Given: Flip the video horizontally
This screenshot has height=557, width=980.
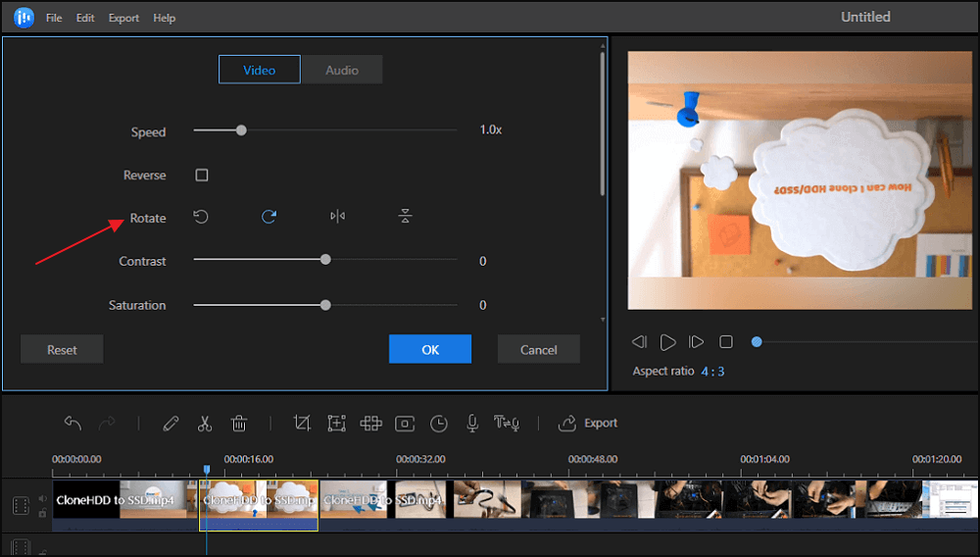Looking at the screenshot, I should [337, 217].
